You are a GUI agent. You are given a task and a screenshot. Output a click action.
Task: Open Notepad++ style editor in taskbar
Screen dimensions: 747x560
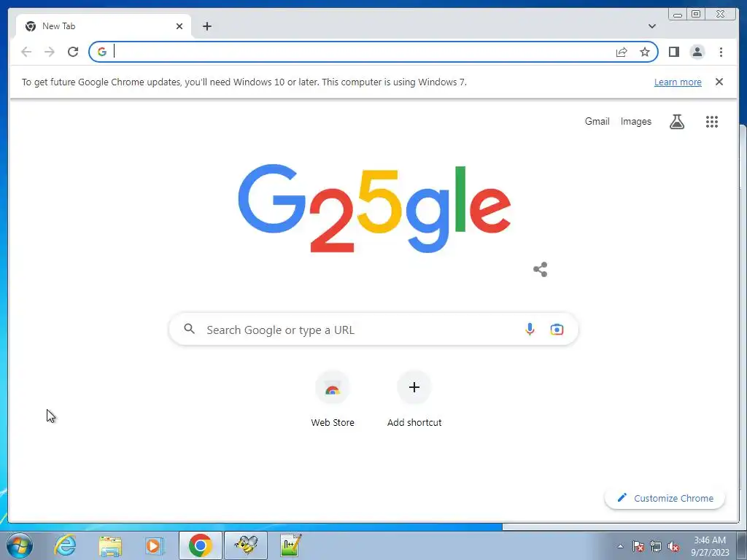coord(290,545)
